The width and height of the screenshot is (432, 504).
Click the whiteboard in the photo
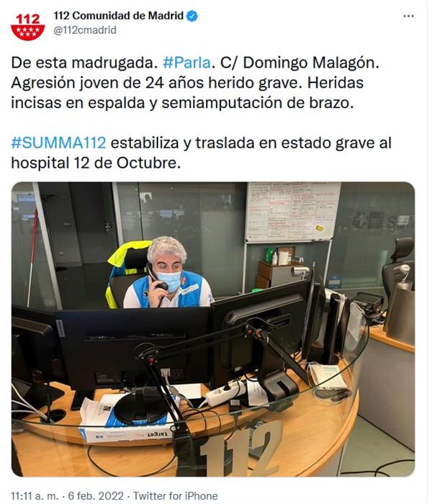tap(292, 211)
